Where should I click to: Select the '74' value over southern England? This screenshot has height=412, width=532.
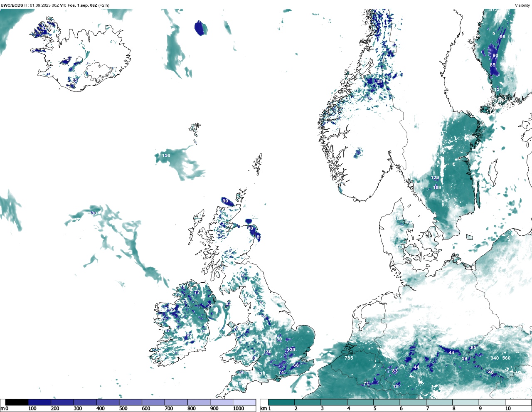[281, 373]
